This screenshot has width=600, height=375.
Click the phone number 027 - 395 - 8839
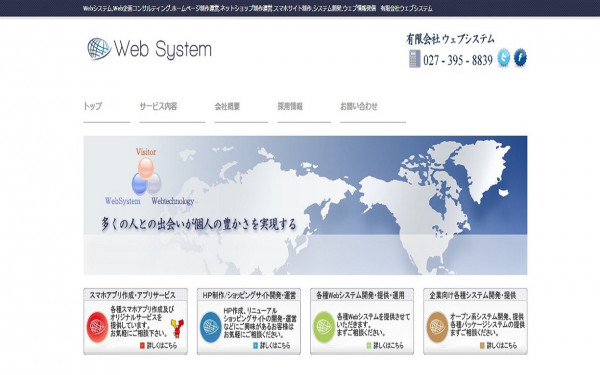click(458, 60)
